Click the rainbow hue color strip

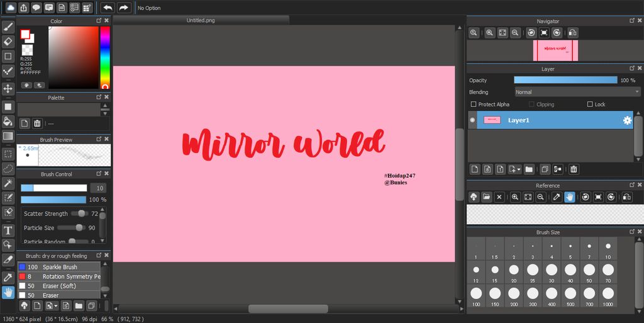(105, 57)
